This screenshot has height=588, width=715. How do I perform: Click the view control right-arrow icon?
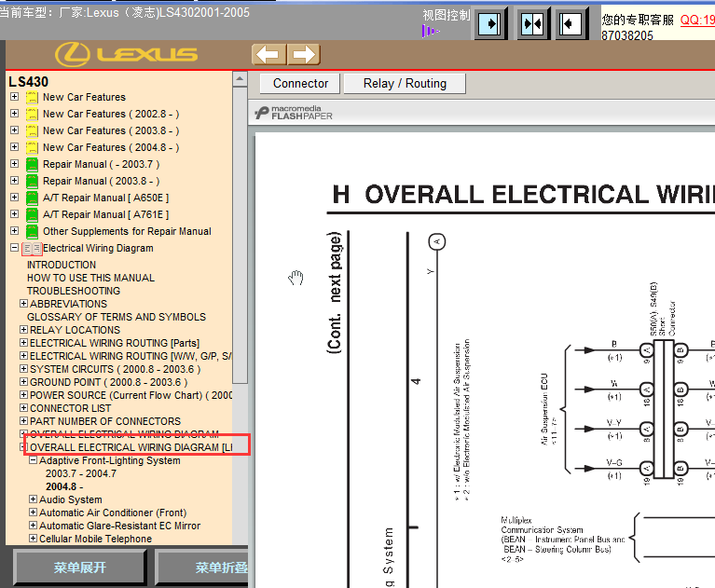[x=490, y=23]
